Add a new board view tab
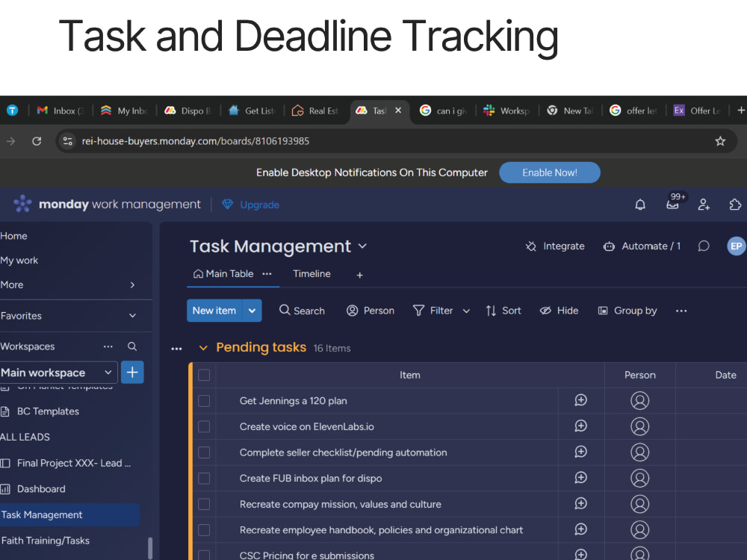Screen dimensions: 747x560 (360, 275)
